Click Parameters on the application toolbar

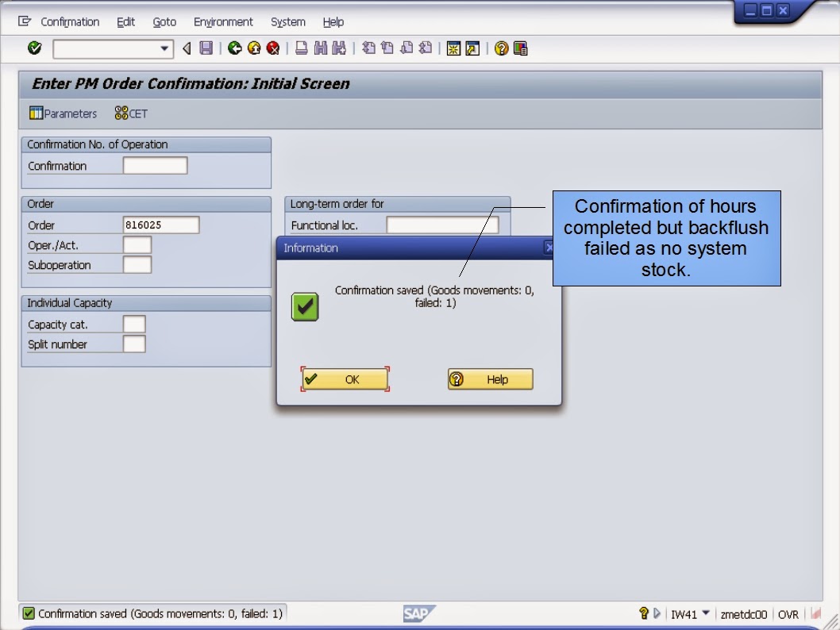click(63, 113)
